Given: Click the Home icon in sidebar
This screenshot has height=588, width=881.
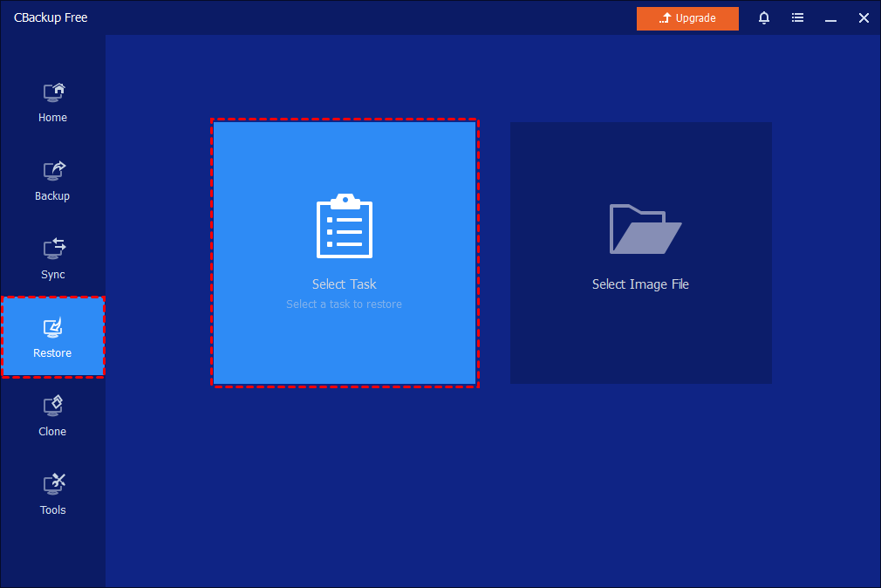Looking at the screenshot, I should click(53, 92).
